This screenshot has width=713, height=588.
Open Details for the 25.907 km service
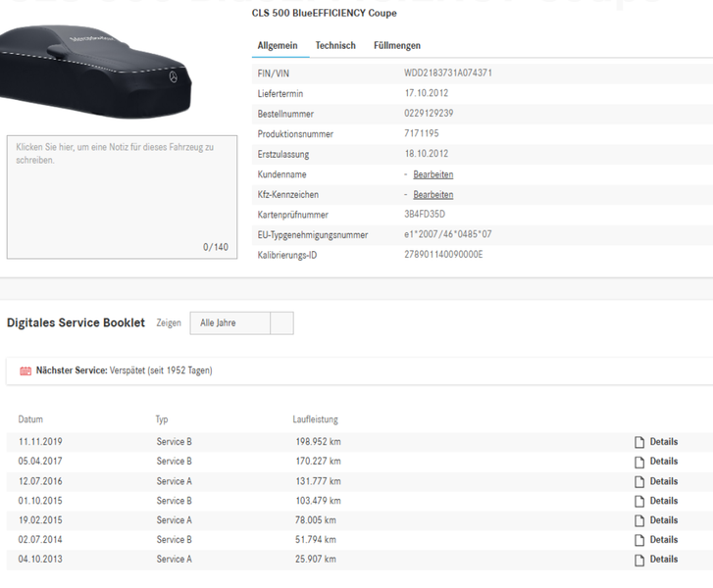click(663, 560)
